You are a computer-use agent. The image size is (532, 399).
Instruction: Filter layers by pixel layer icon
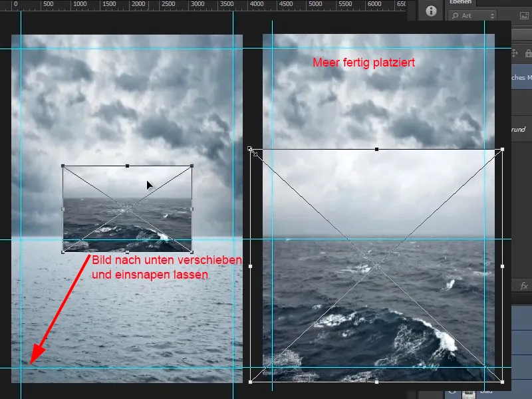pos(524,15)
